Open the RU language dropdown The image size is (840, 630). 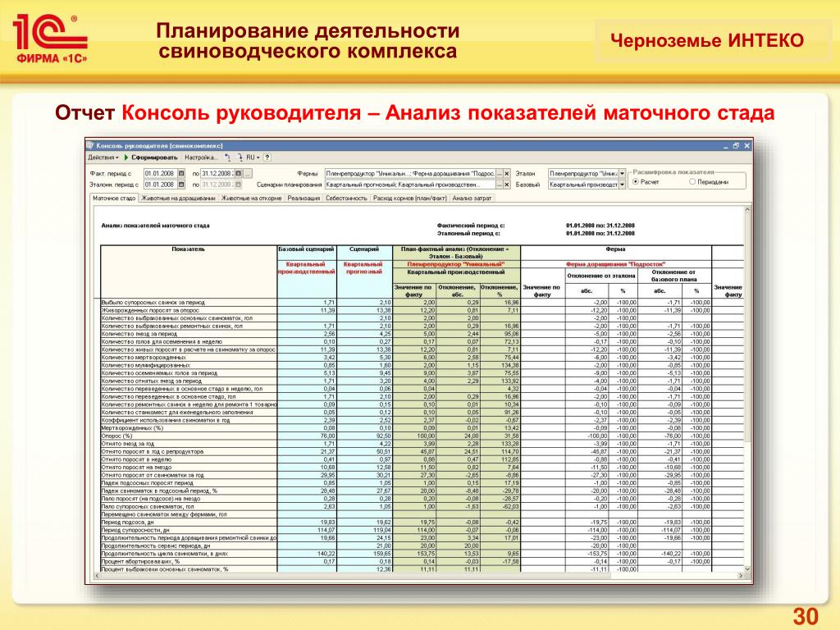tap(253, 157)
